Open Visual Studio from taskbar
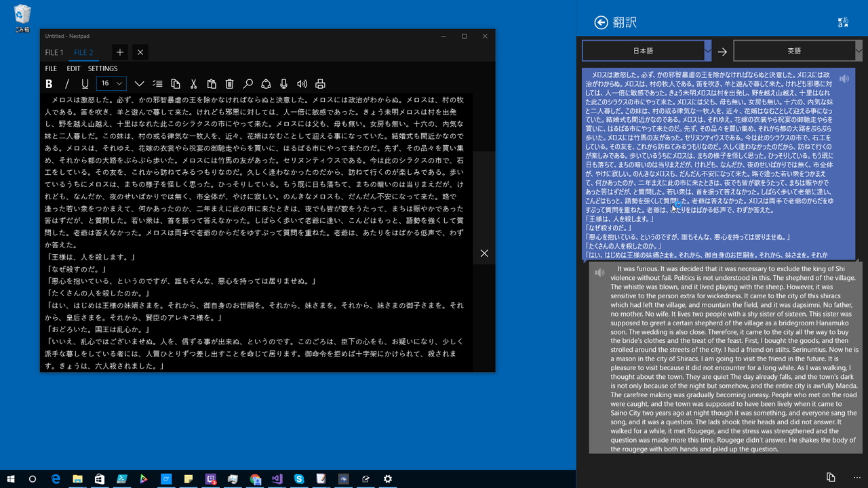The width and height of the screenshot is (868, 488). click(277, 479)
